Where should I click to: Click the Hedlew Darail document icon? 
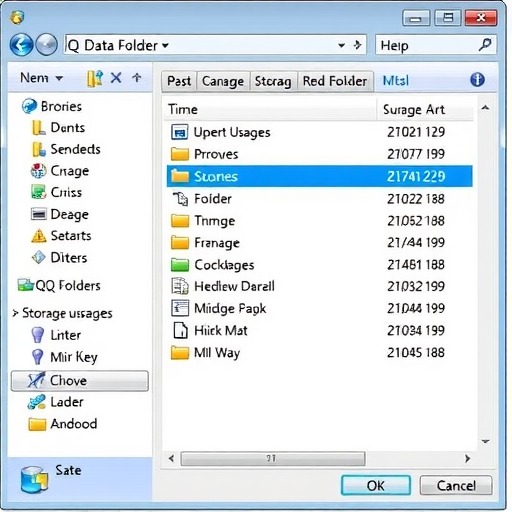(180, 286)
